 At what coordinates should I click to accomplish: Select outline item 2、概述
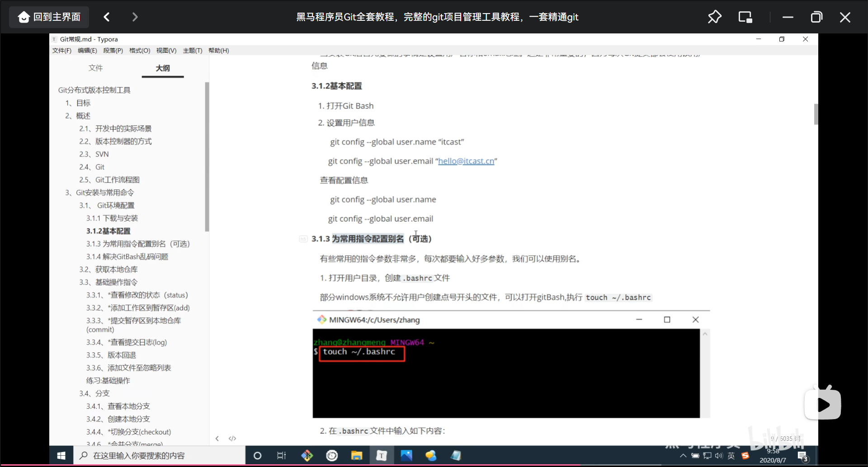78,116
